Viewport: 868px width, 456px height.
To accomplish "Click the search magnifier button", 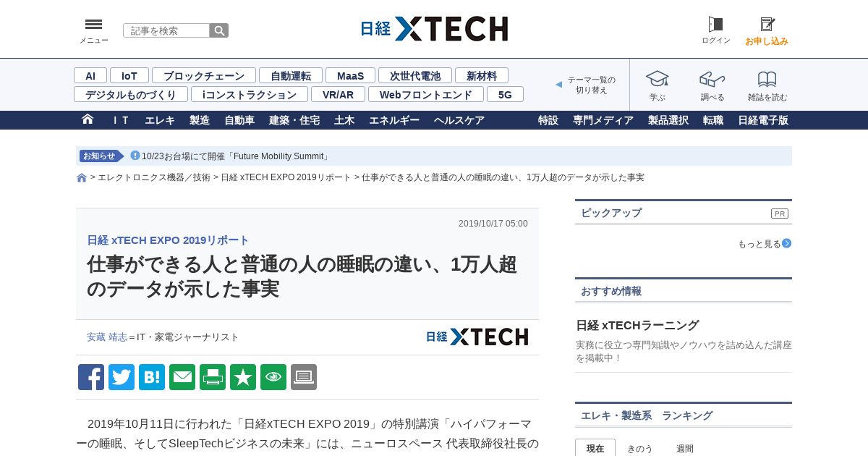I will pos(219,30).
